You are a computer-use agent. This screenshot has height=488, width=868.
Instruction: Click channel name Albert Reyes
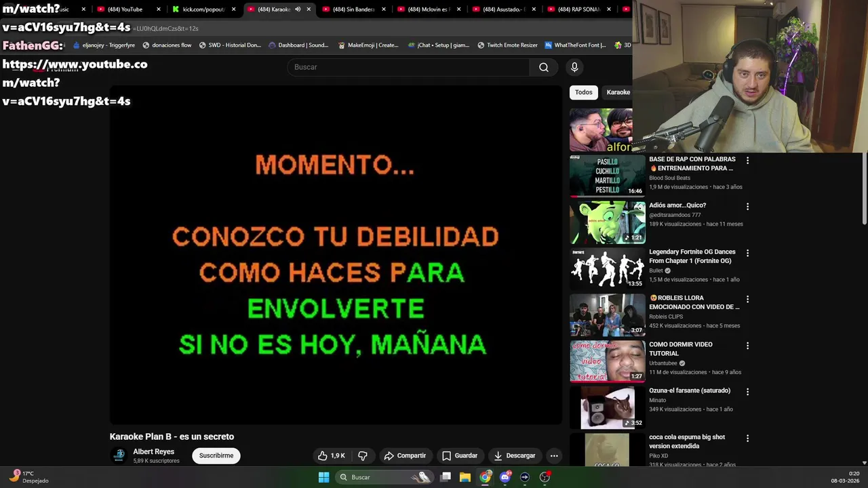click(154, 451)
